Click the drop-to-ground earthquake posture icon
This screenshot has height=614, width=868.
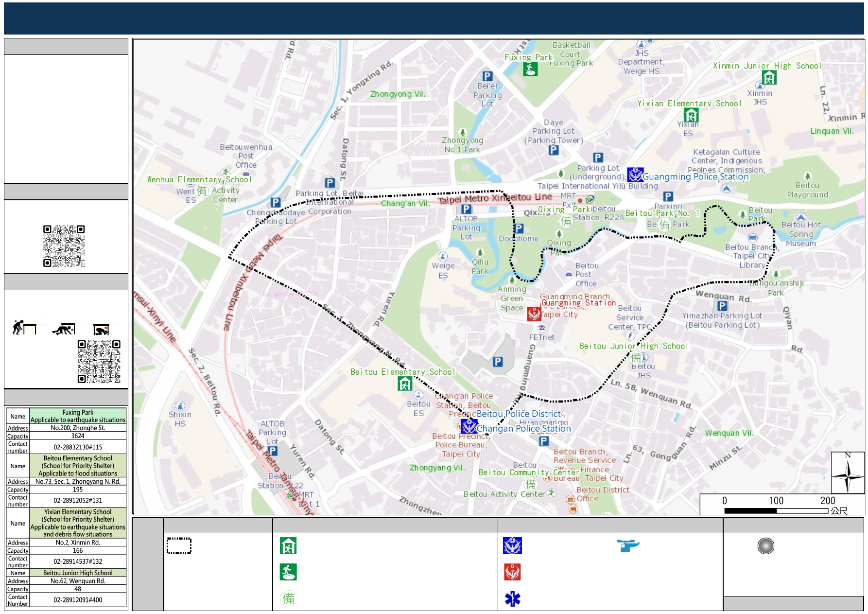point(24,327)
